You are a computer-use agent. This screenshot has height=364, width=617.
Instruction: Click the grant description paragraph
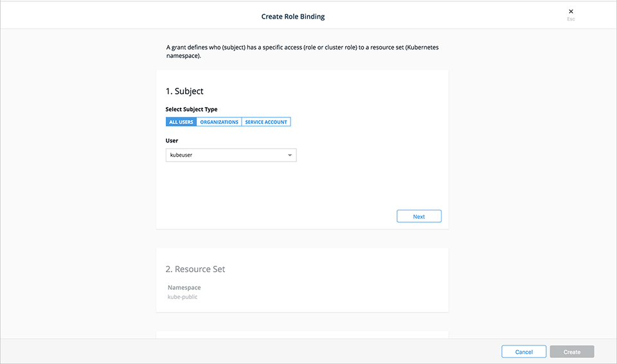(302, 52)
